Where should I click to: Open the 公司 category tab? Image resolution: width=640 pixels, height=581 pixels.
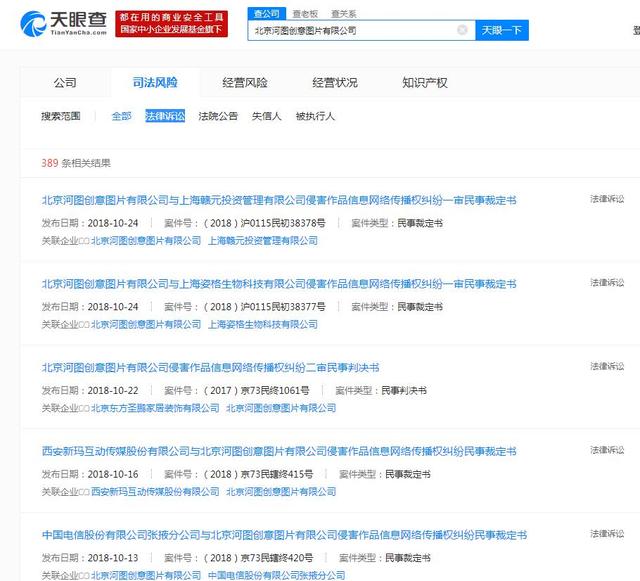click(65, 83)
